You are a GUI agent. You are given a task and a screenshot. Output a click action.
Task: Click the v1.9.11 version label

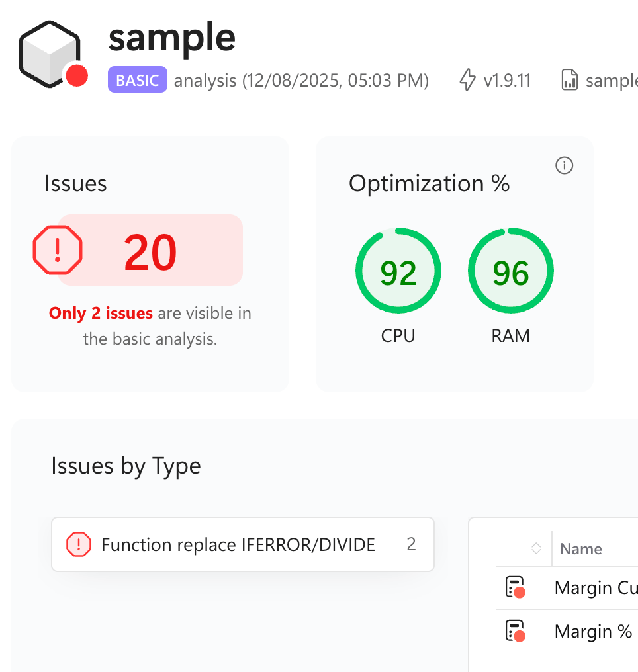tap(507, 81)
